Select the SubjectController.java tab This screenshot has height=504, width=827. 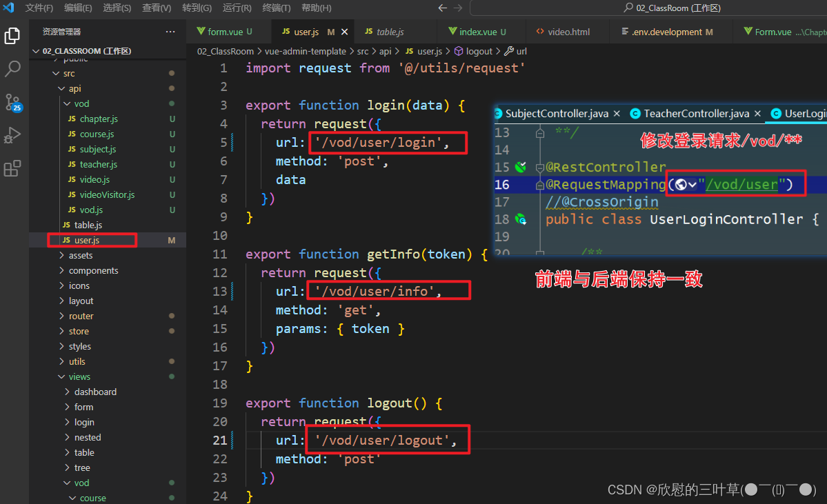pyautogui.click(x=557, y=113)
